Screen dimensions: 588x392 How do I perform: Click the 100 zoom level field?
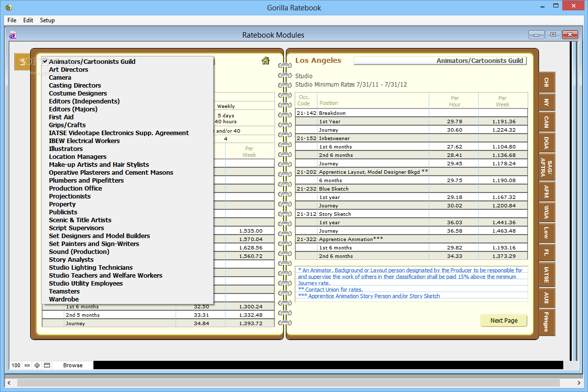(x=16, y=365)
